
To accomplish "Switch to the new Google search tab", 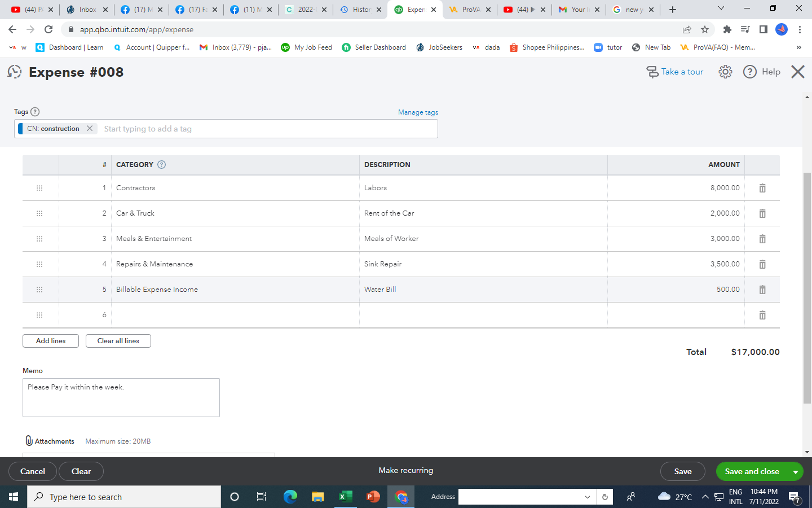I will click(634, 10).
